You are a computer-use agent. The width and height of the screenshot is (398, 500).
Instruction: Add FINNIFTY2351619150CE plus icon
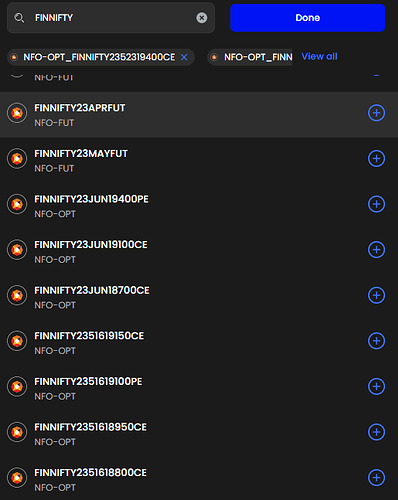(x=376, y=341)
